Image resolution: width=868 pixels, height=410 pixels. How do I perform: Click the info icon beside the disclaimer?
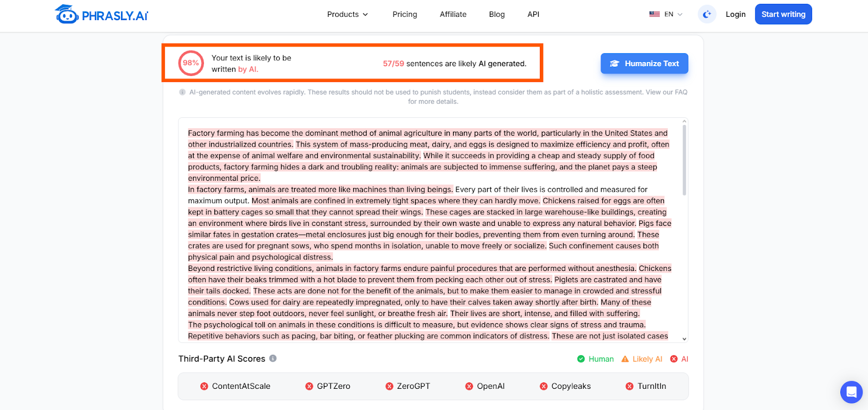point(182,92)
